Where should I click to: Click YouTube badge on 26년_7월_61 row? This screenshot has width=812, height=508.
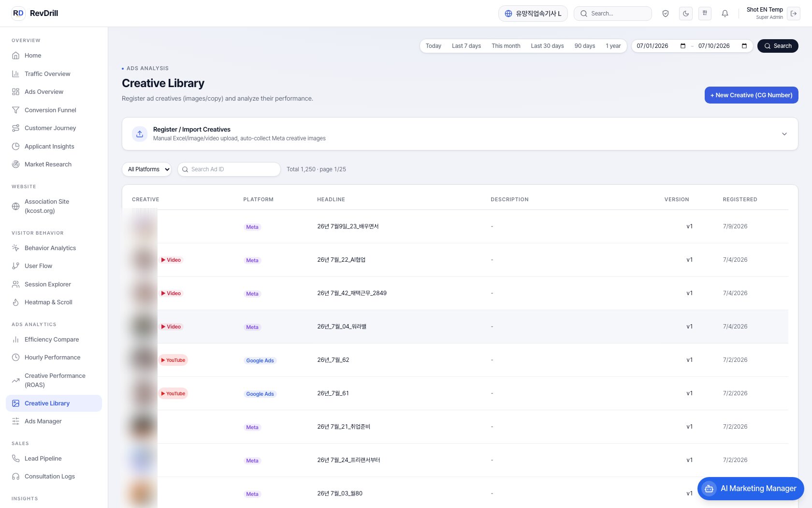pyautogui.click(x=173, y=394)
